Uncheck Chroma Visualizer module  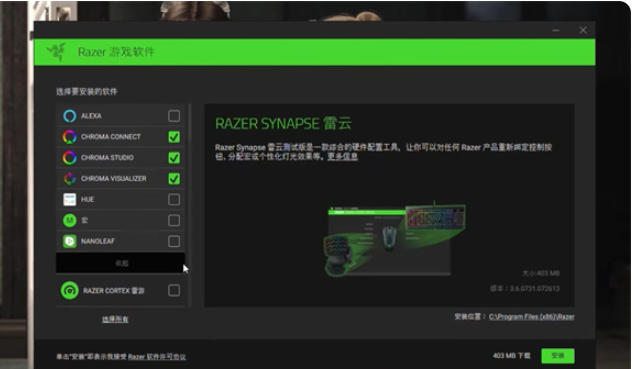point(174,179)
